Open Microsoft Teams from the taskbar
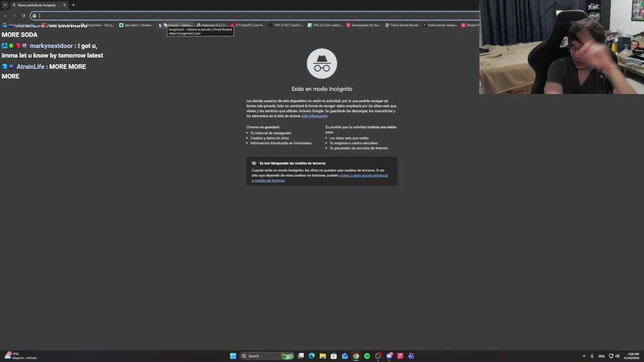This screenshot has height=362, width=644. [411, 356]
